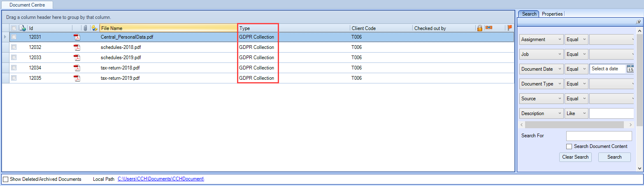
Task: Open the Equal operator dropdown for Assignment
Action: click(x=577, y=39)
